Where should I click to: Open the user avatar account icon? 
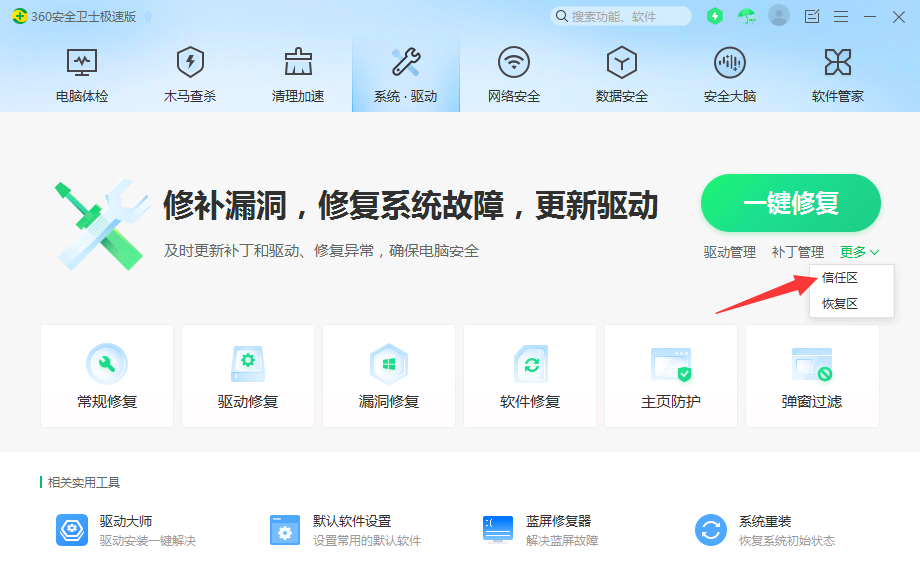pyautogui.click(x=779, y=16)
